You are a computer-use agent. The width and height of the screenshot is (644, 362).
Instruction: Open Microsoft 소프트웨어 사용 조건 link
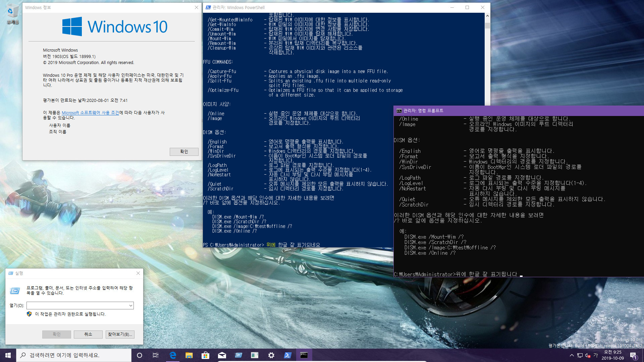point(90,113)
